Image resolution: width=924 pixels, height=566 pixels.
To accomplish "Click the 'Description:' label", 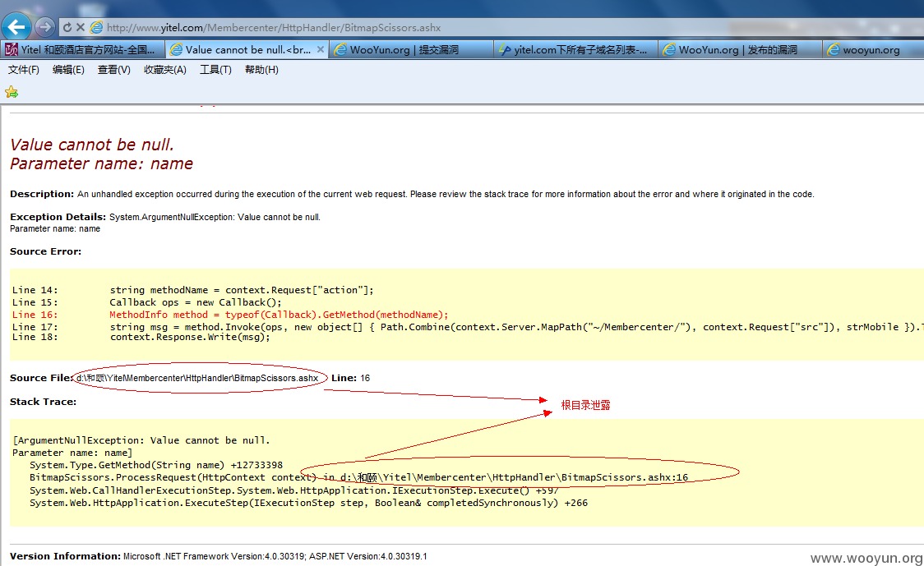I will pyautogui.click(x=42, y=194).
